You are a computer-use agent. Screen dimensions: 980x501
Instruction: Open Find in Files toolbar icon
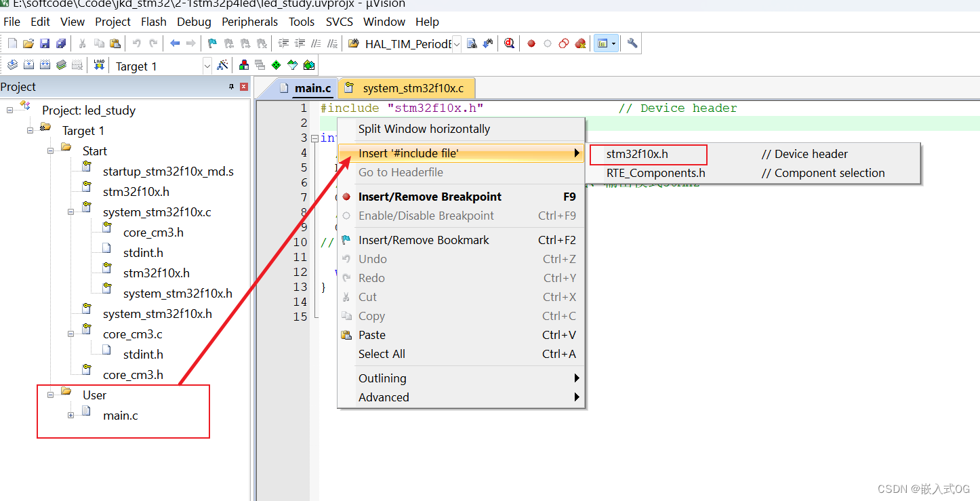click(x=354, y=43)
